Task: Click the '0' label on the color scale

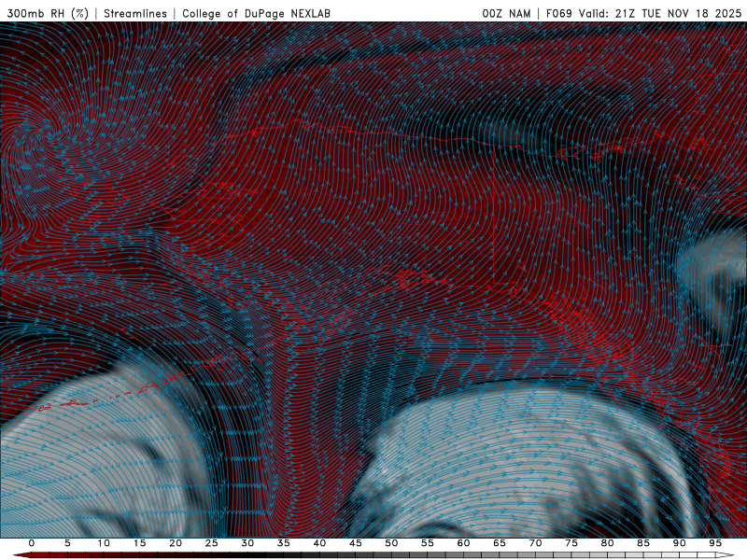Action: point(32,543)
